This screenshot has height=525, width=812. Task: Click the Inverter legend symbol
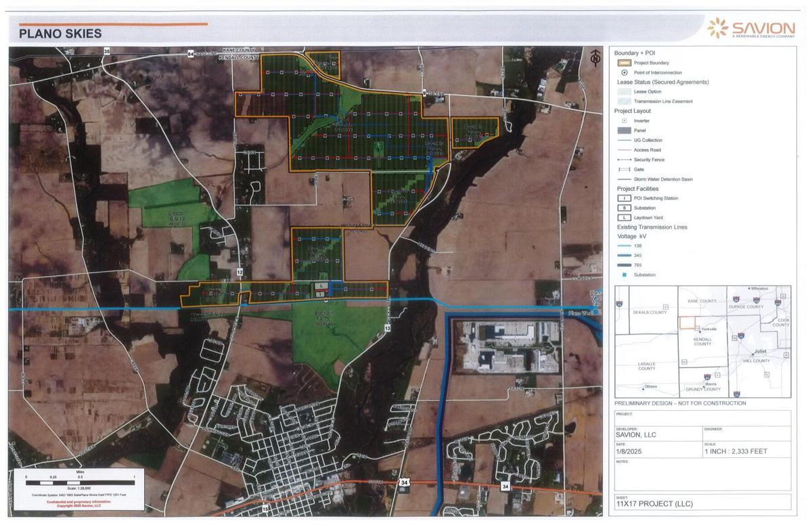624,120
